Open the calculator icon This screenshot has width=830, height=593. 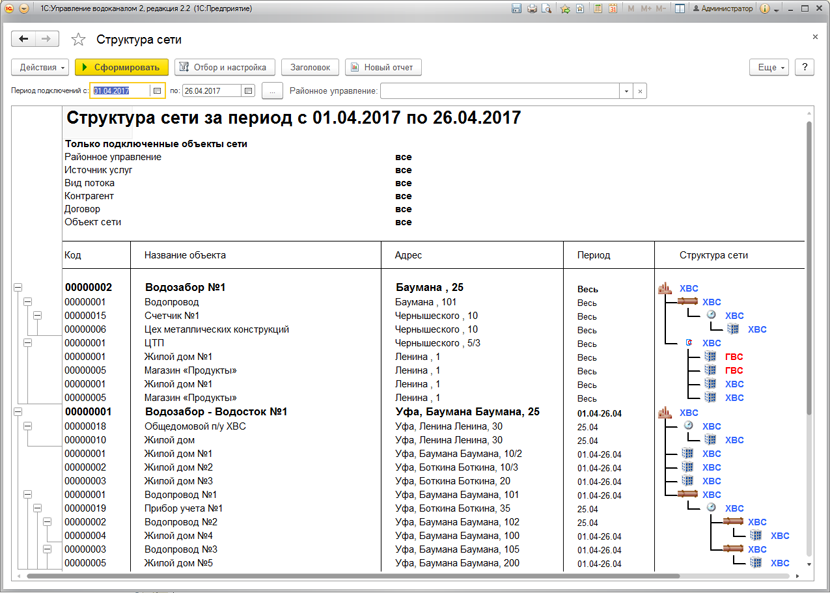coord(597,8)
